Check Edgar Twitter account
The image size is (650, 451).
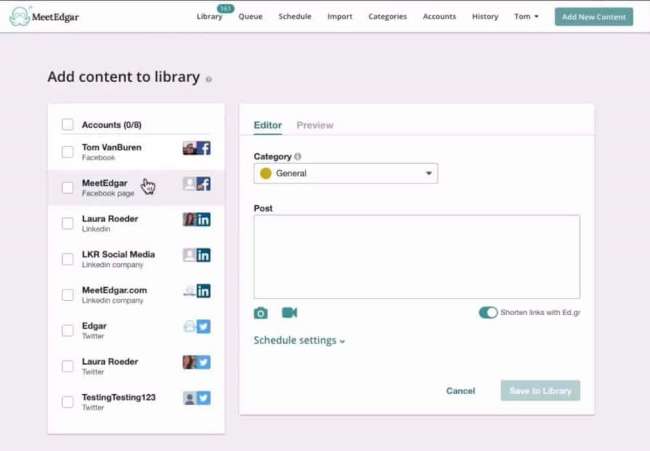click(67, 330)
